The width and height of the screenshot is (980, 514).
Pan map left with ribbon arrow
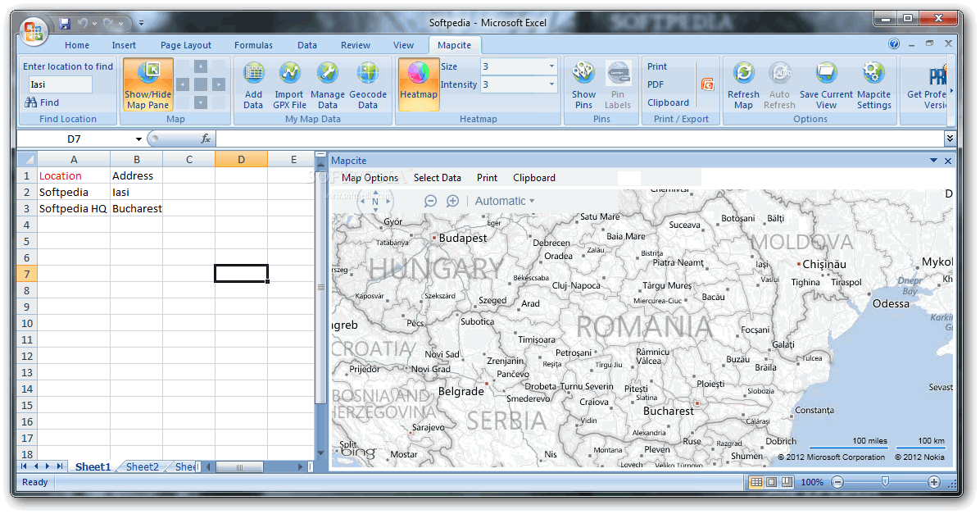pyautogui.click(x=183, y=84)
